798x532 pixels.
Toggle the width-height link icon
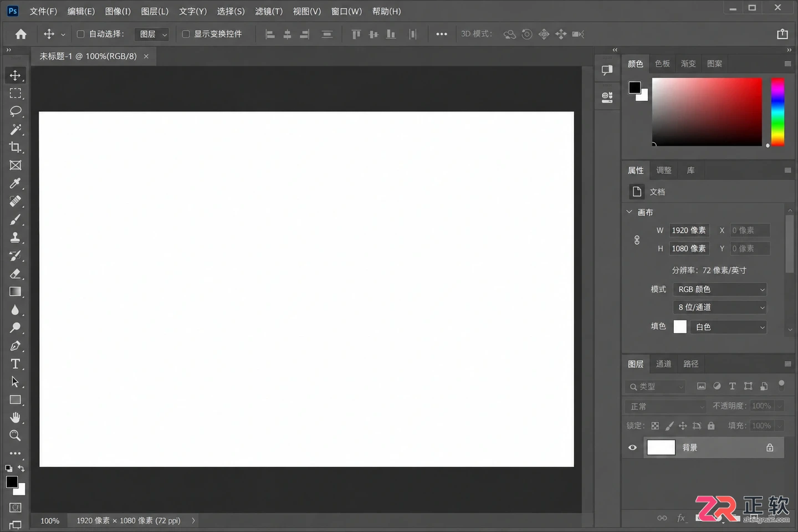pos(637,240)
